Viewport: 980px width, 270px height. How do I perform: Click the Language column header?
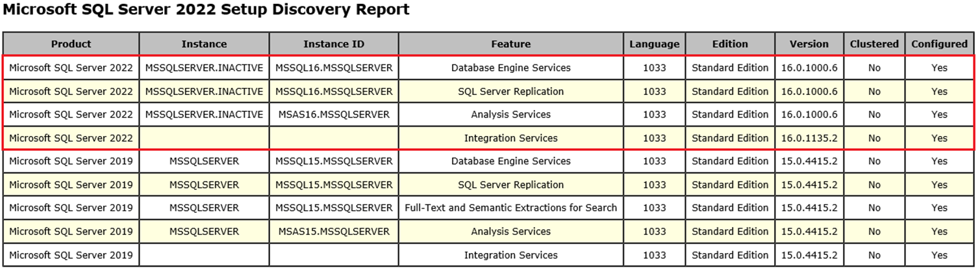pos(655,44)
